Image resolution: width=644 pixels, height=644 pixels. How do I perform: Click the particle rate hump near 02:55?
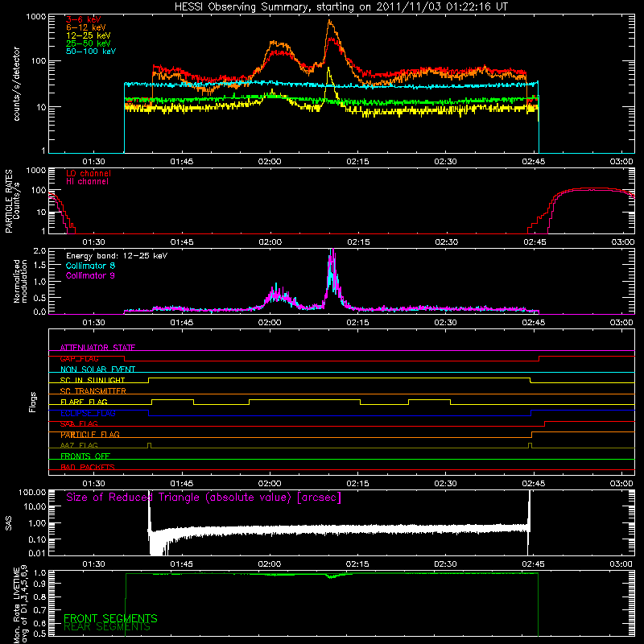click(x=592, y=189)
